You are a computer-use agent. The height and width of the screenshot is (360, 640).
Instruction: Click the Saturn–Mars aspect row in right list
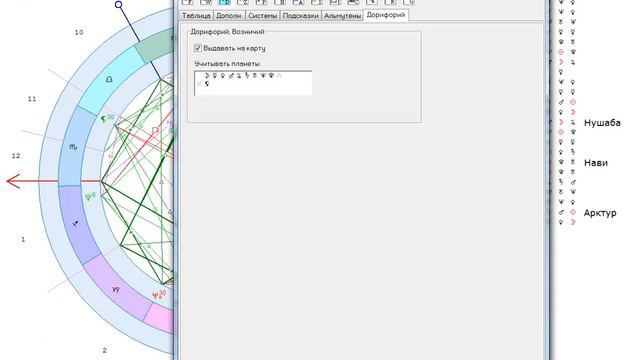567,182
